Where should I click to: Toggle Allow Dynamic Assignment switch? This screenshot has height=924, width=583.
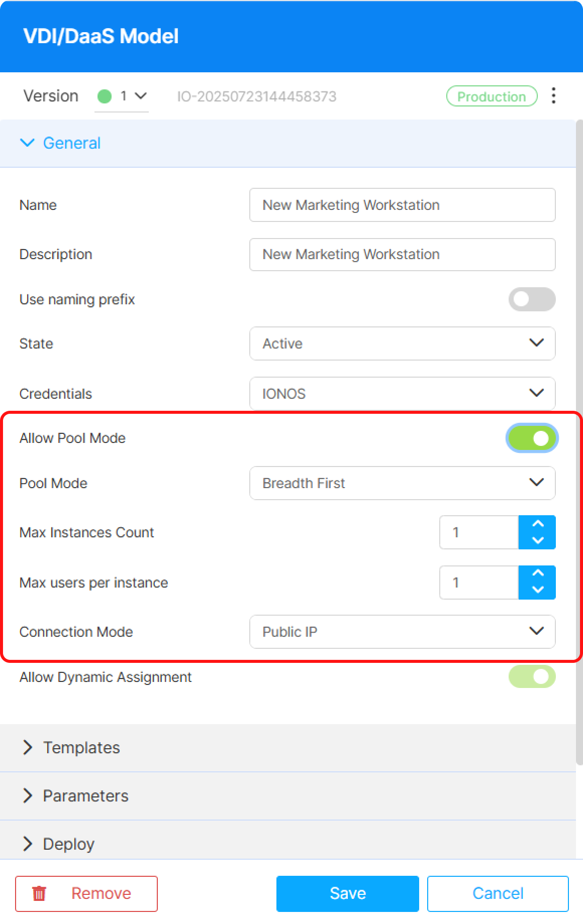coord(532,677)
